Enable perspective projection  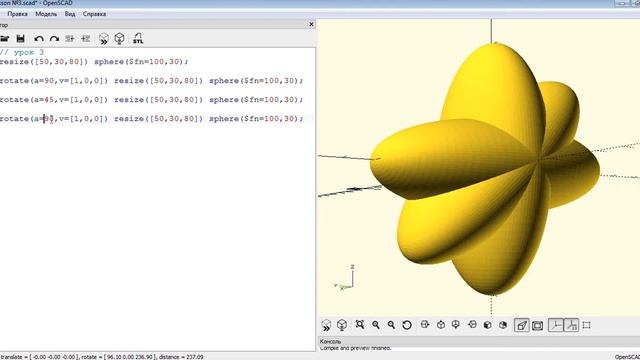(522, 325)
